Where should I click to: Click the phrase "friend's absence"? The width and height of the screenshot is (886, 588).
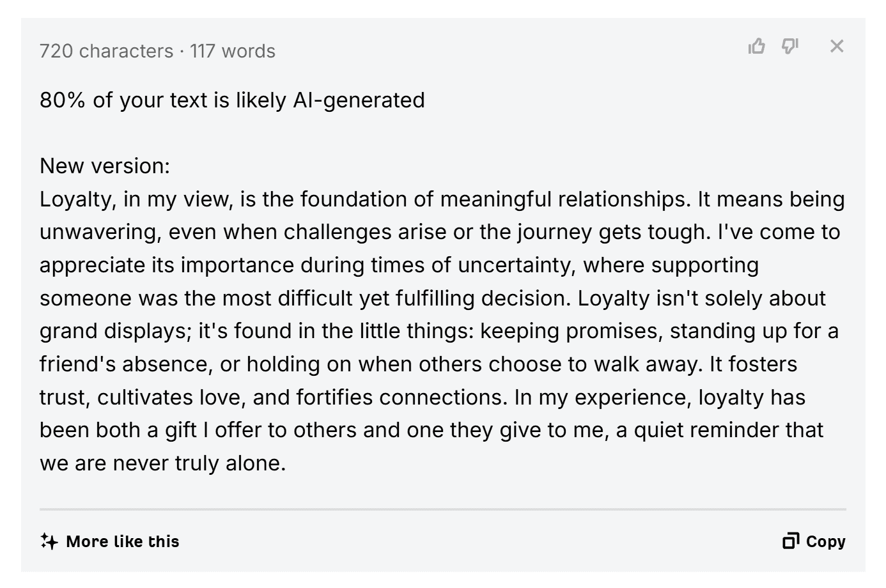(x=125, y=364)
